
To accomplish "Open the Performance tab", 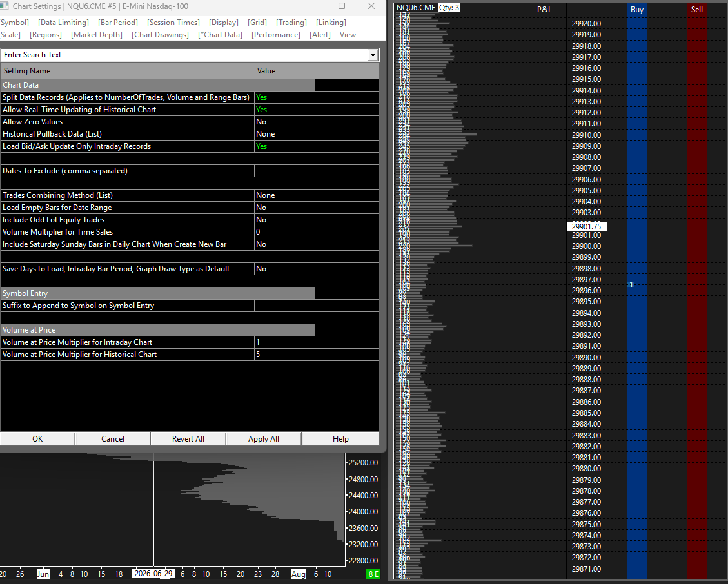I will tap(276, 35).
